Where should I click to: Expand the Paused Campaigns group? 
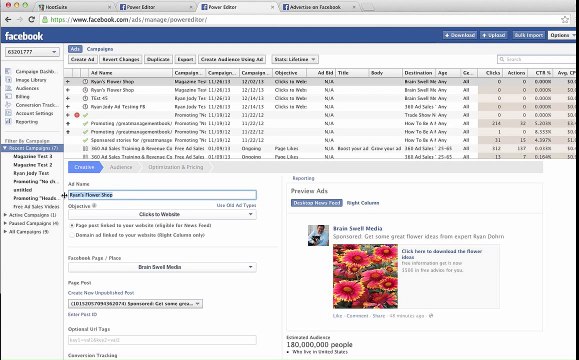coord(5,223)
